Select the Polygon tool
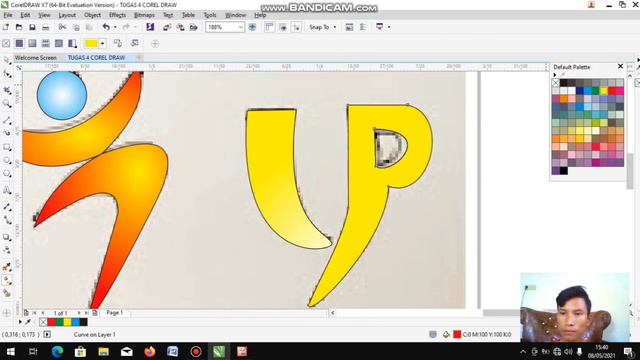Screen dimensions: 640x360 click(7, 174)
